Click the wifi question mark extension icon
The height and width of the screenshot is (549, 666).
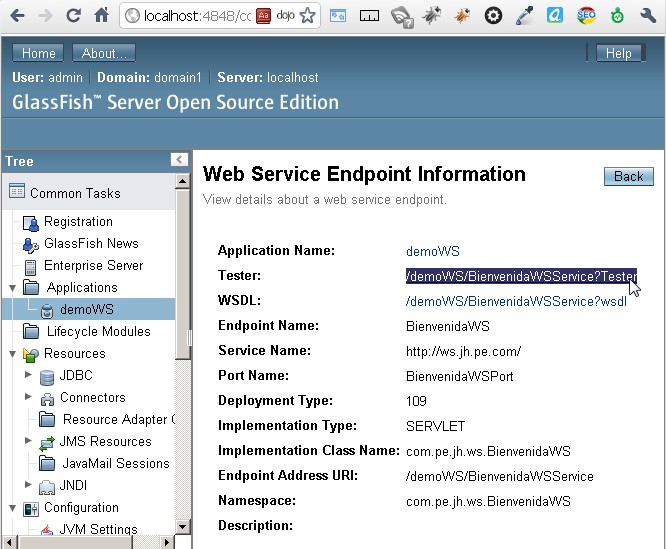401,18
